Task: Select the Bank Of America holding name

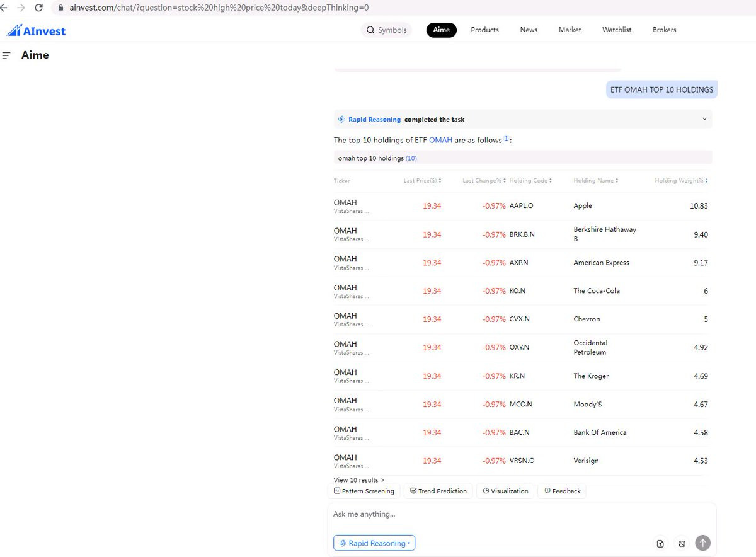Action: click(600, 433)
